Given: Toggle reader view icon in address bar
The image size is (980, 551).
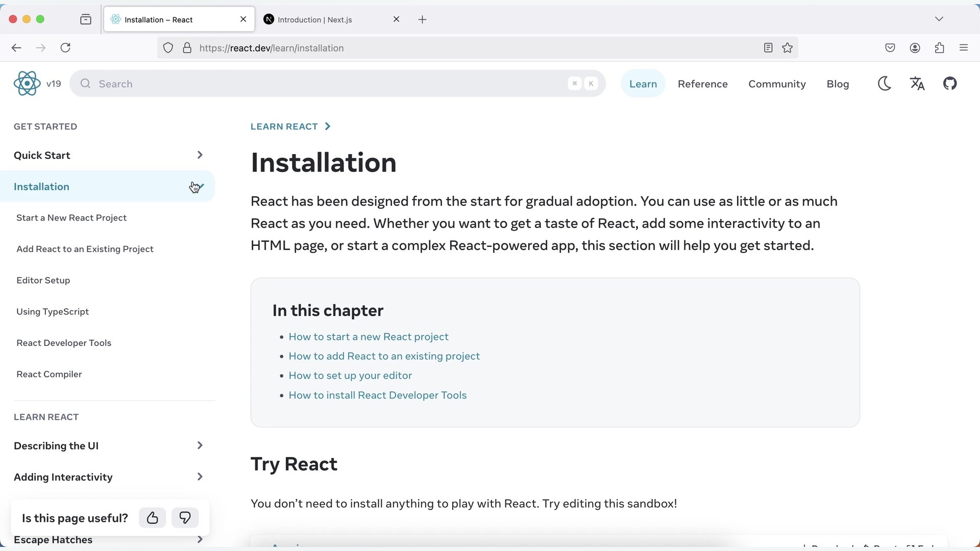Looking at the screenshot, I should click(768, 48).
